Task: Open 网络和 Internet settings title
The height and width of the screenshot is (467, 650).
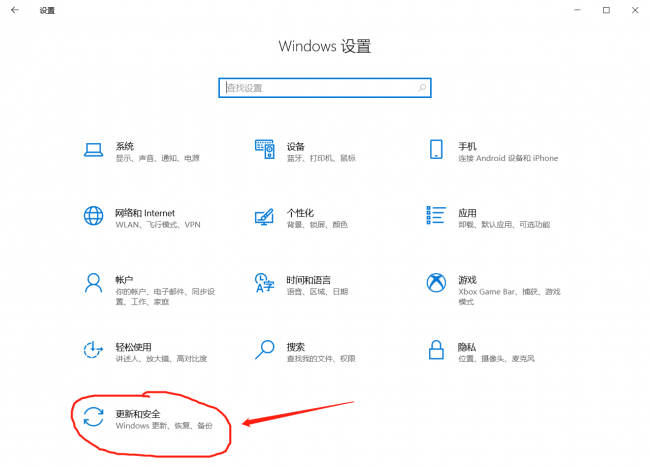Action: click(x=145, y=213)
